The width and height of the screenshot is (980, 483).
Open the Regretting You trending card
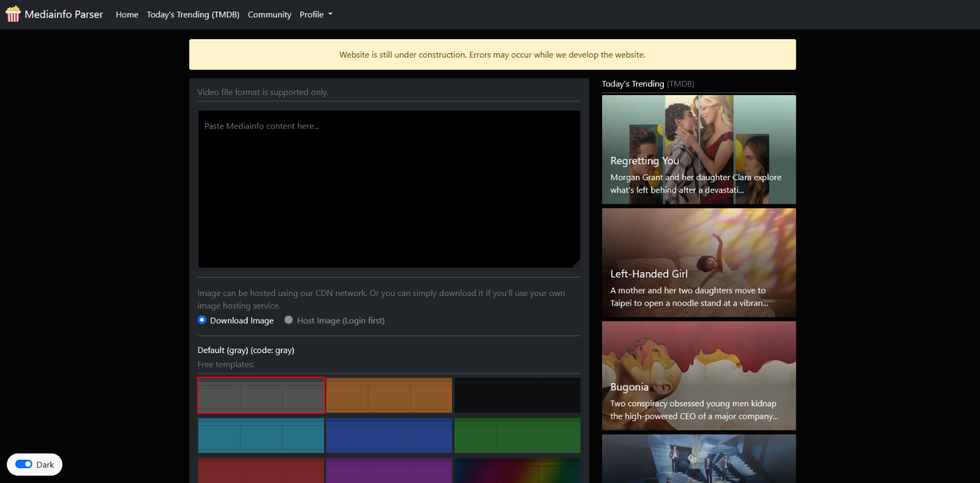pos(699,150)
